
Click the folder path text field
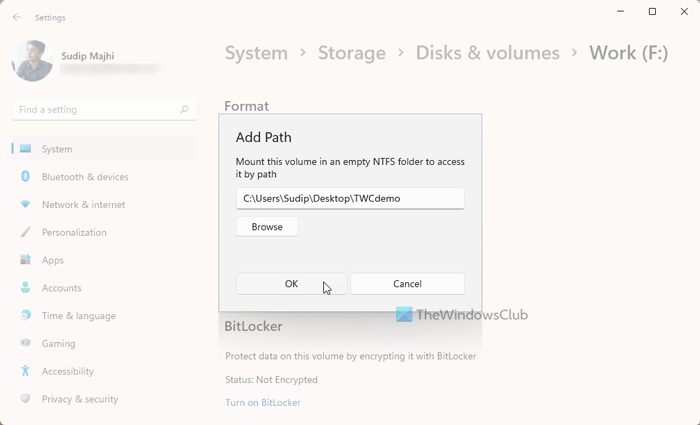350,198
